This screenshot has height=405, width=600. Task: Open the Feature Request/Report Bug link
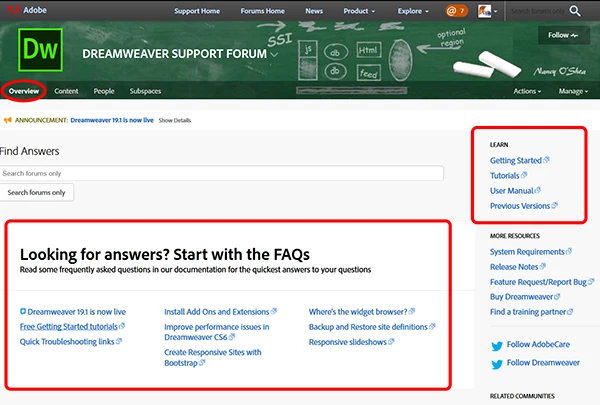pos(538,282)
